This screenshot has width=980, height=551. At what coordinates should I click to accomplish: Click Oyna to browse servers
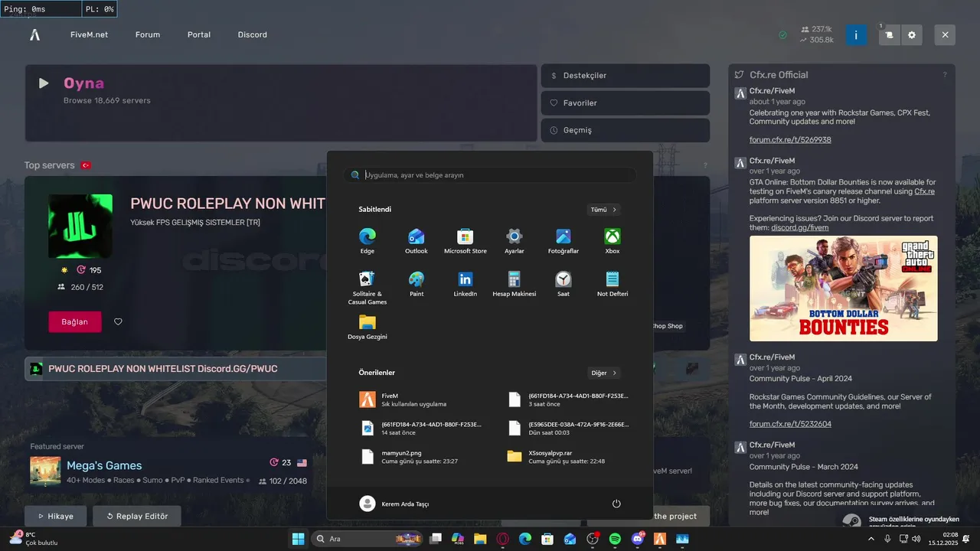[280, 103]
